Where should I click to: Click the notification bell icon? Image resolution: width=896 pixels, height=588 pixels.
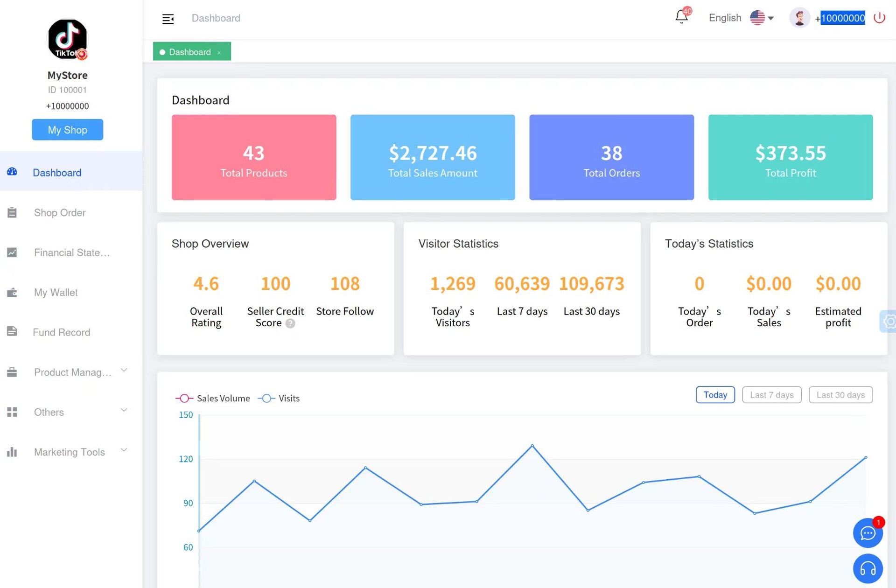point(681,17)
